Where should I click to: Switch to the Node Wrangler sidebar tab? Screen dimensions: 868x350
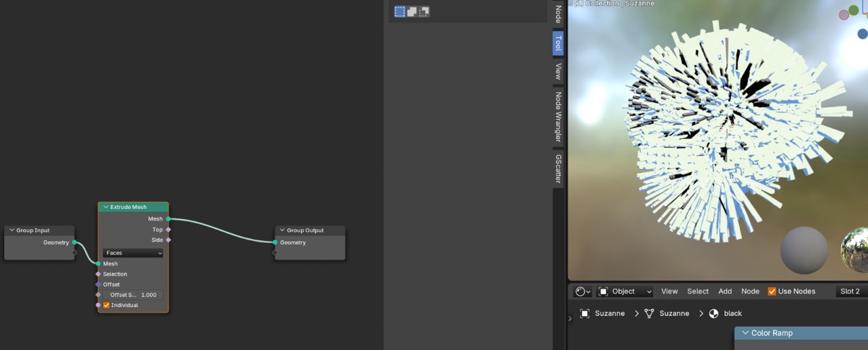tap(558, 117)
